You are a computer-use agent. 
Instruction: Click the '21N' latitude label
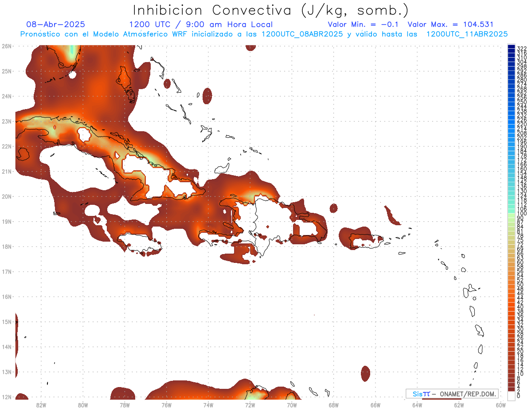click(x=7, y=171)
